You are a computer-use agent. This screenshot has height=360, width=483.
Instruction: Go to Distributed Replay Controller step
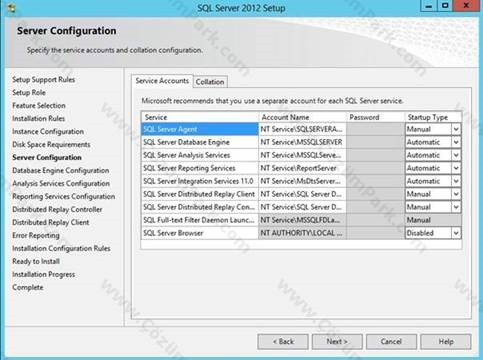coord(57,209)
